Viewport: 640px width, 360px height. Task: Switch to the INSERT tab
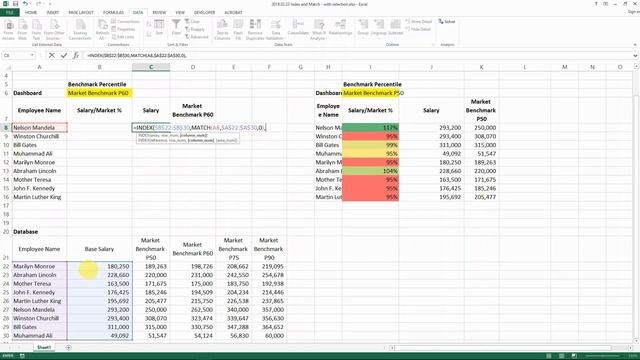click(x=53, y=12)
